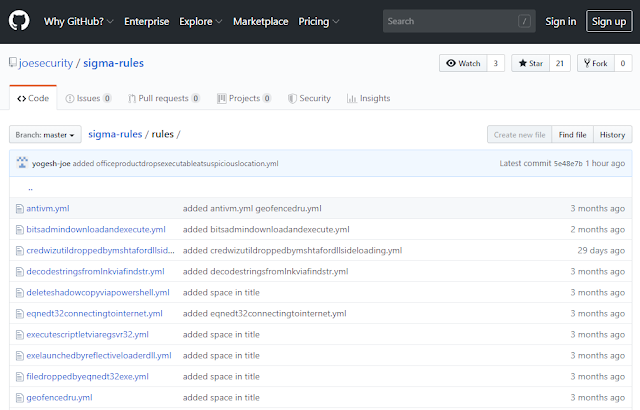The image size is (640, 410).
Task: Expand the Explore dropdown menu
Action: click(x=200, y=21)
